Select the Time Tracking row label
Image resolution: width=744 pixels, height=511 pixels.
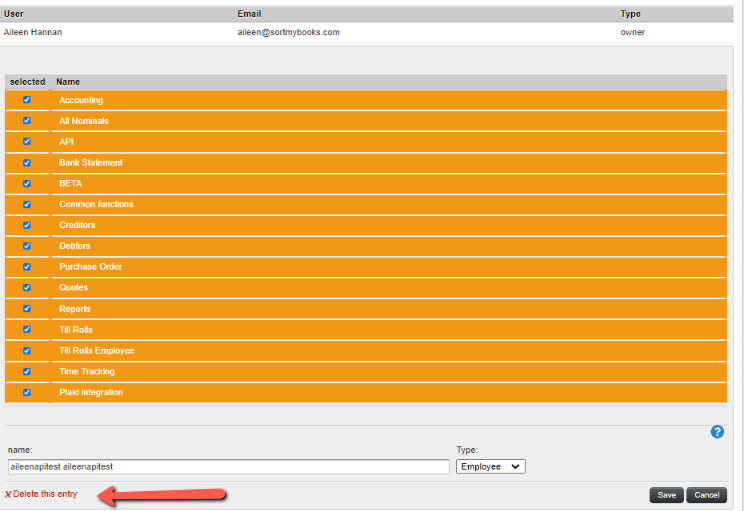pyautogui.click(x=87, y=371)
